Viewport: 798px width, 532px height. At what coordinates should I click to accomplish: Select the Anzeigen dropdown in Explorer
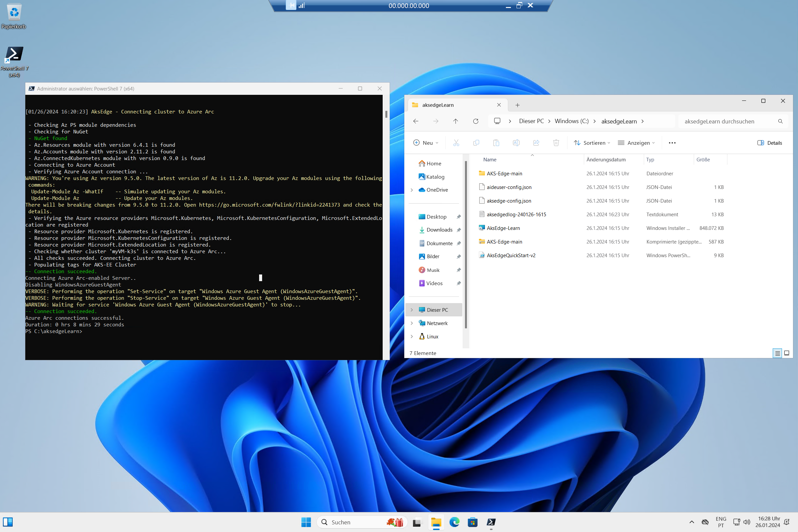[639, 142]
